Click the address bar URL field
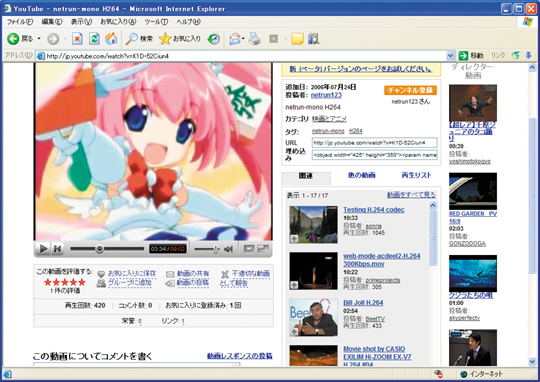The image size is (540, 382). pos(241,56)
